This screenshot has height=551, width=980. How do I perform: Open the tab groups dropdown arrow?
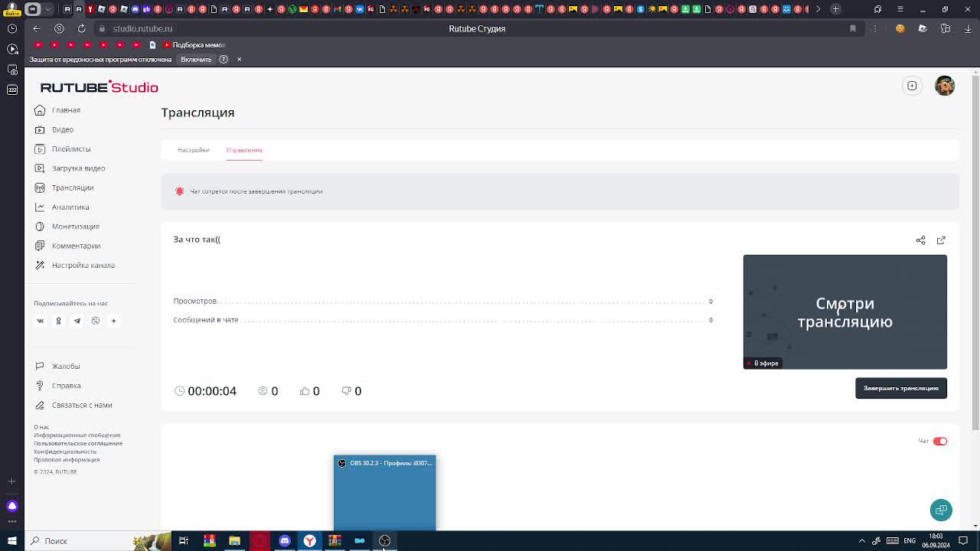[x=49, y=9]
